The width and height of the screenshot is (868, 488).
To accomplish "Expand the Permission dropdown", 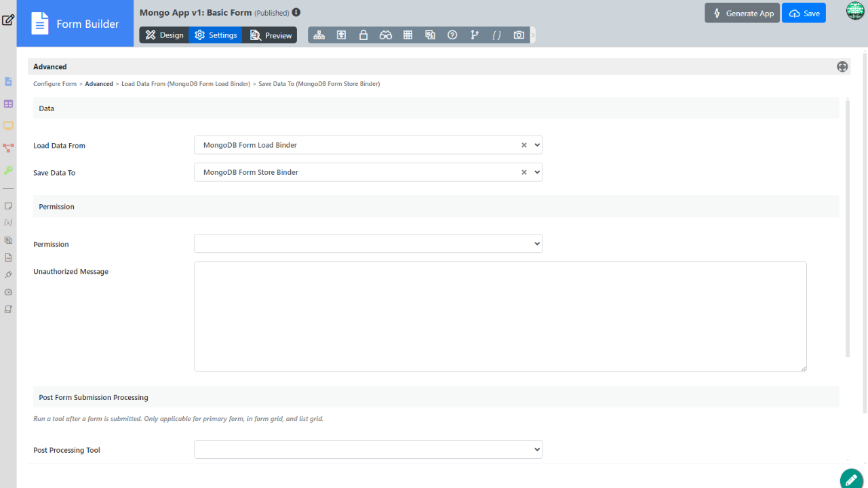I will [x=368, y=243].
